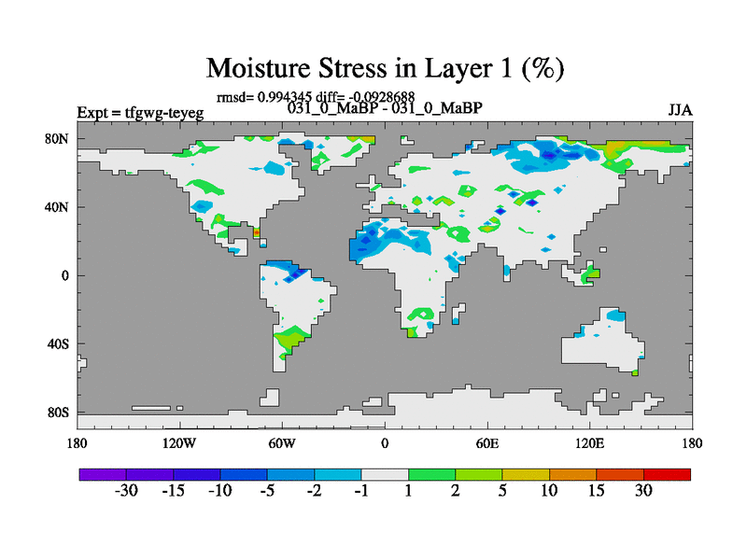The width and height of the screenshot is (747, 560).
Task: Pick the white swatch between -1 and 1
Action: coord(385,474)
